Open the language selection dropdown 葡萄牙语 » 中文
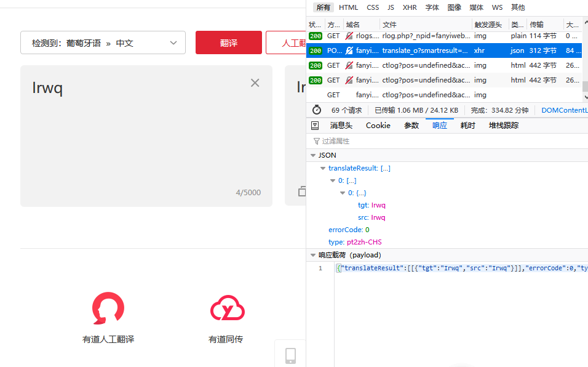Viewport: 588px width, 367px height. coord(103,42)
